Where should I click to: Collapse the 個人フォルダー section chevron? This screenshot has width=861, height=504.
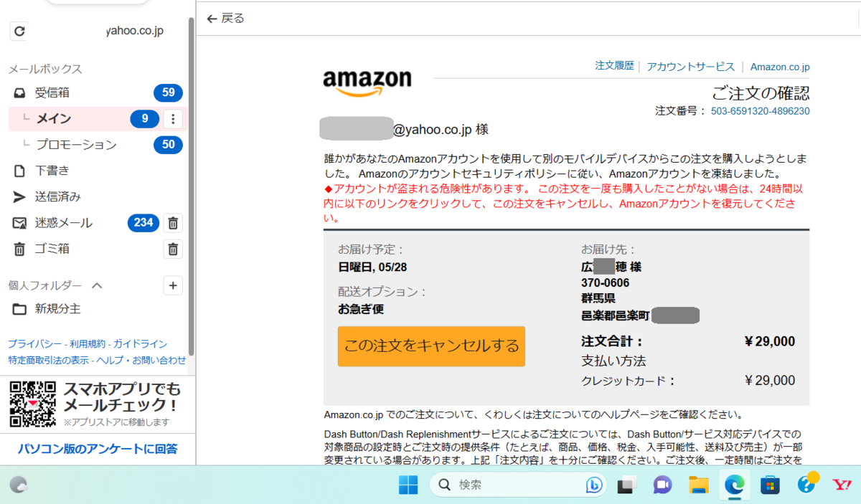98,285
